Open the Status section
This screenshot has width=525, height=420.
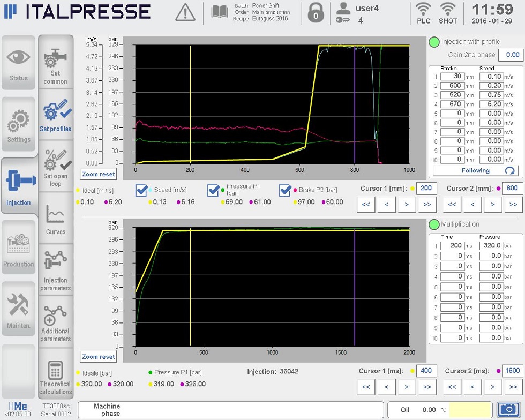[x=18, y=63]
